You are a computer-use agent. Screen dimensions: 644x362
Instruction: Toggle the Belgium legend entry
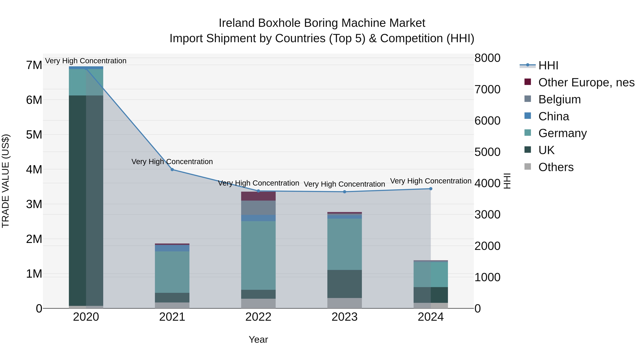tap(553, 99)
